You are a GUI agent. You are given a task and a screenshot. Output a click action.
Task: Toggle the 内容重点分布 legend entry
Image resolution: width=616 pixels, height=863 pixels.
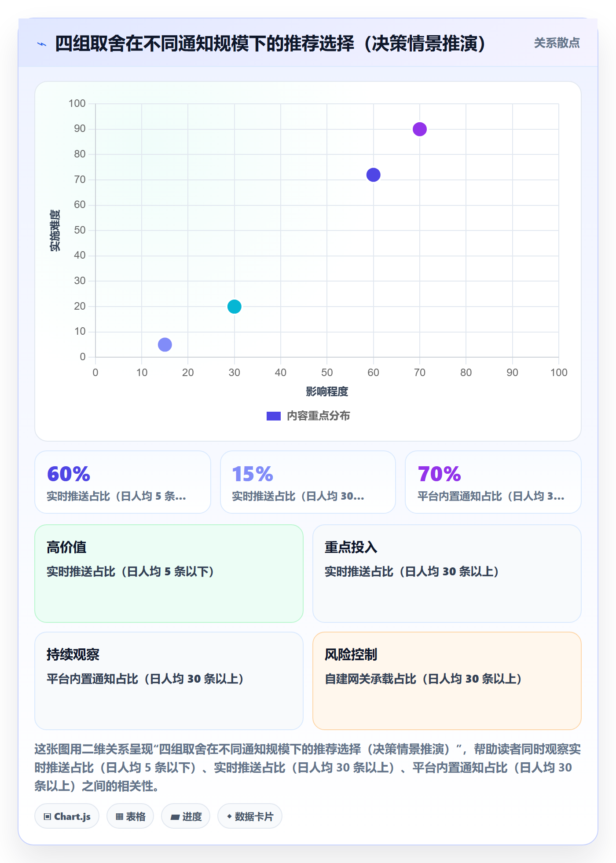pyautogui.click(x=308, y=416)
